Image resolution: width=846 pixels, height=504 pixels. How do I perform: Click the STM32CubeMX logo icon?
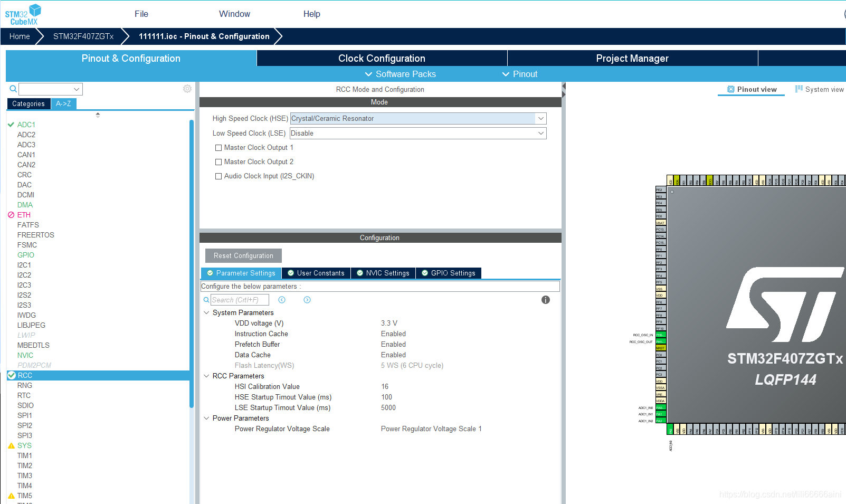[23, 14]
